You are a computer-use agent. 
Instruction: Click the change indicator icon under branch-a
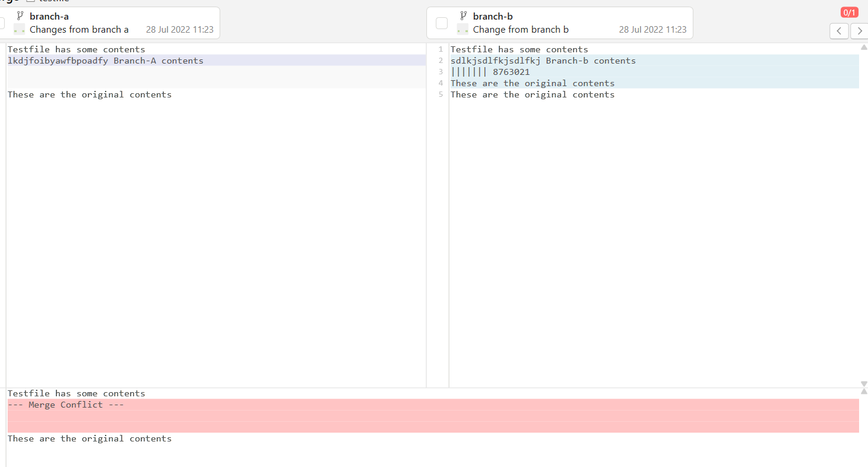click(18, 29)
